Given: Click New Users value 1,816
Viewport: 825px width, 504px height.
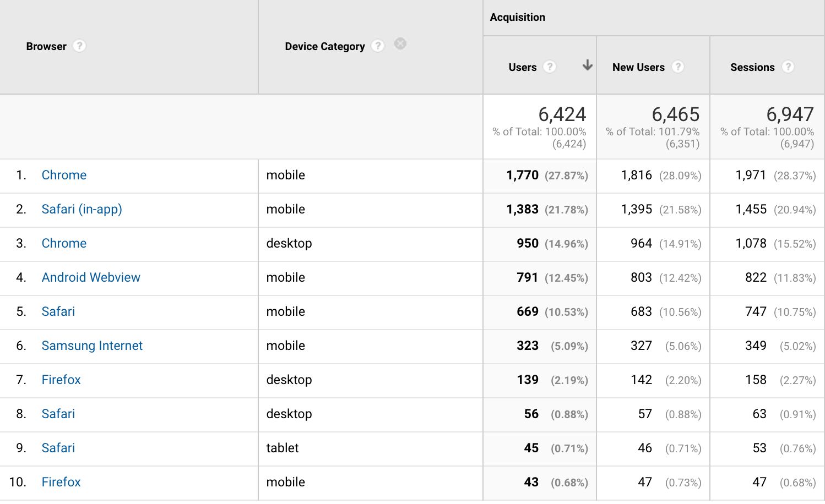Looking at the screenshot, I should point(636,175).
